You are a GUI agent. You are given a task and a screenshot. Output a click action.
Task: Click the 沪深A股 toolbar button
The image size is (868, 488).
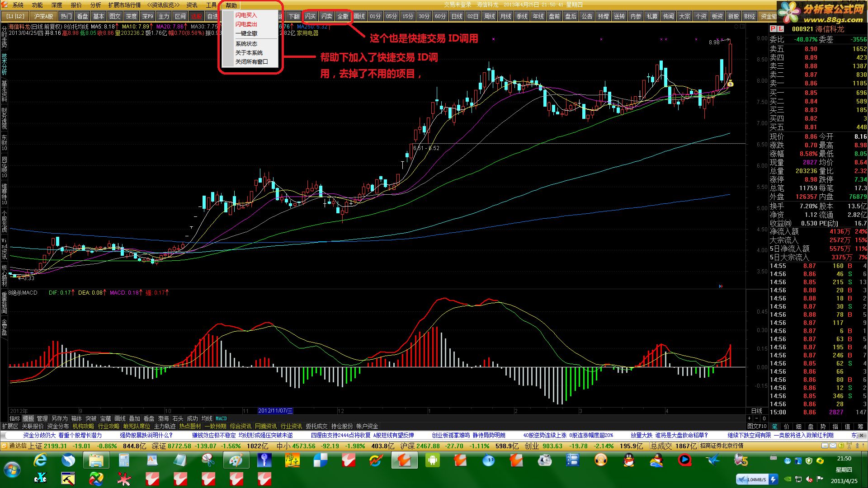click(x=43, y=16)
